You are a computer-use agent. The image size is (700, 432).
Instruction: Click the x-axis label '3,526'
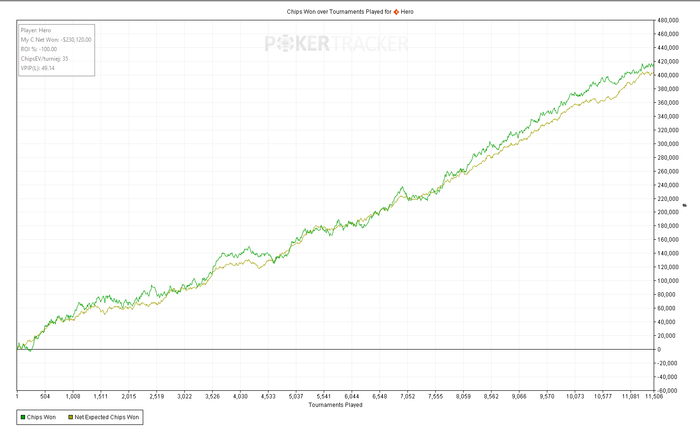(x=212, y=396)
